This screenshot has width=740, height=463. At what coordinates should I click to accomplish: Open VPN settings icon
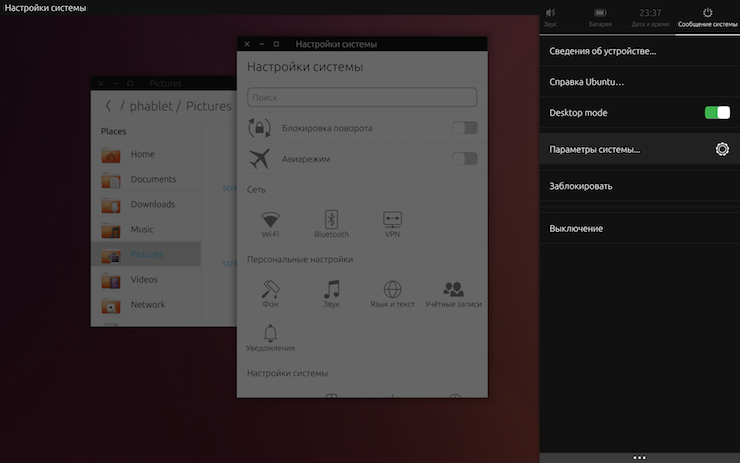click(x=392, y=219)
